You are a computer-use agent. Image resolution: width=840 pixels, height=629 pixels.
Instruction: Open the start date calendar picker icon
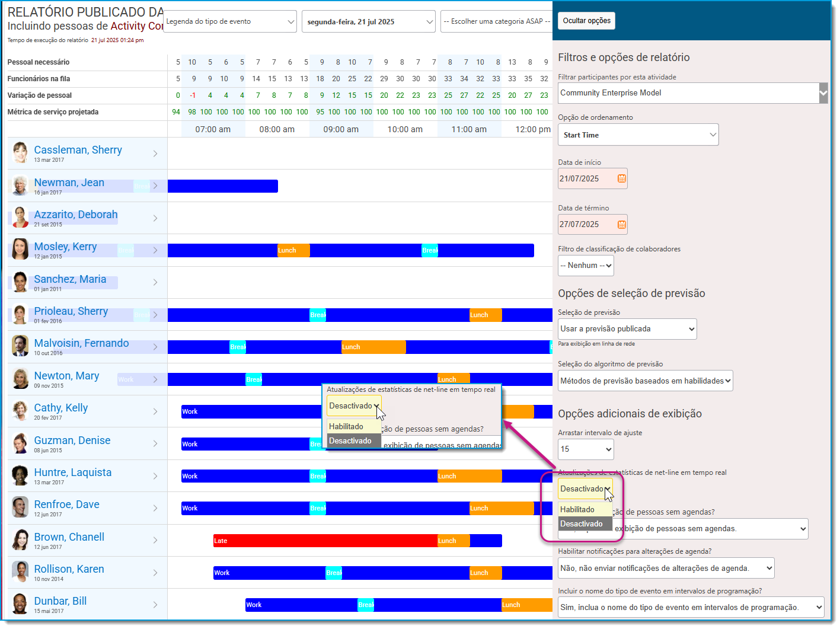[x=621, y=178]
